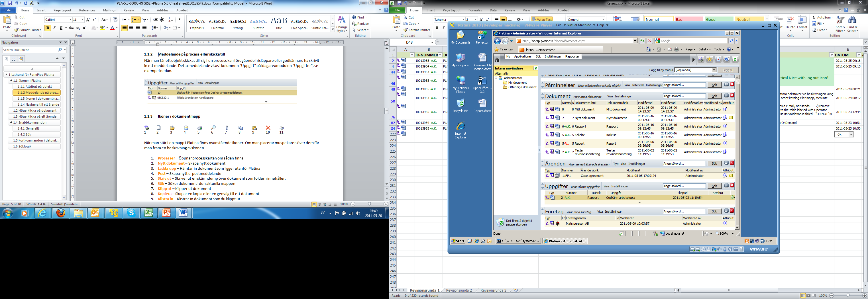Screen dimensions: 868x299
Task: Switch navigation pane to page thumbnails view
Action: coord(13,59)
